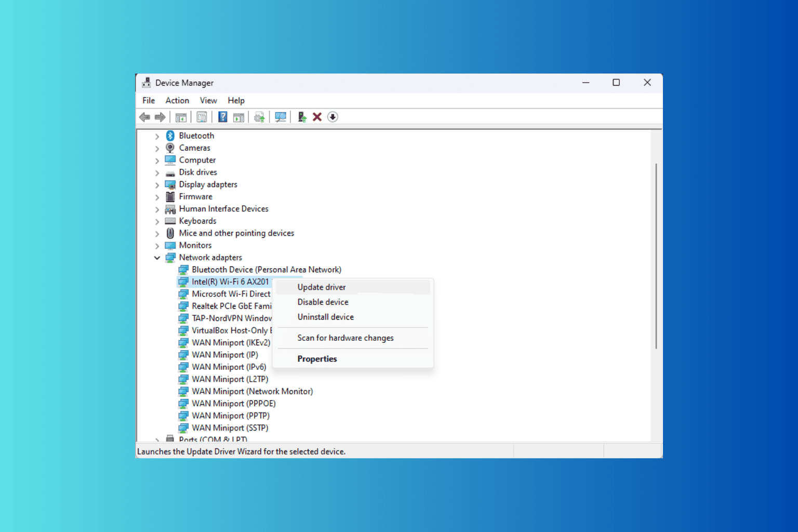Screen dimensions: 798x532
Task: Click the Properties toolbar icon
Action: tap(202, 117)
